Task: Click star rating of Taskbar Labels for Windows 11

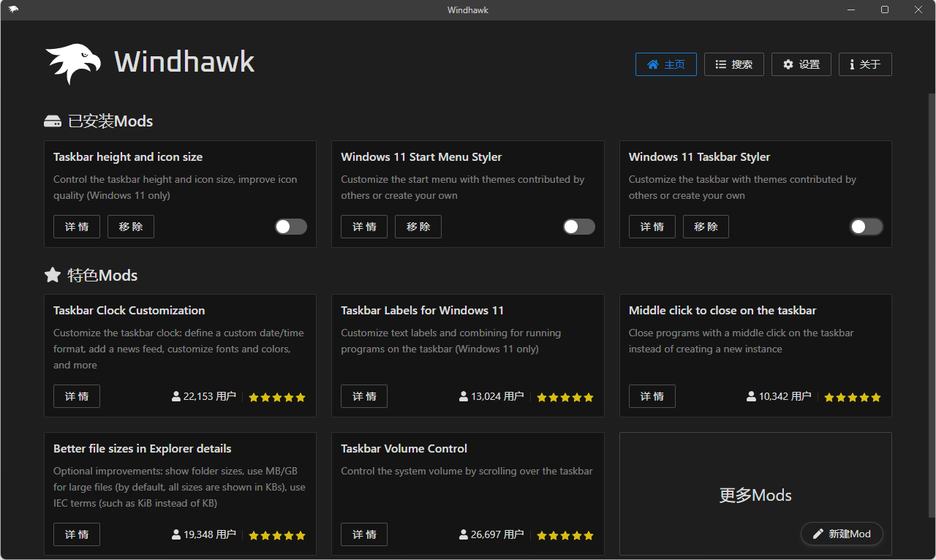Action: tap(565, 397)
